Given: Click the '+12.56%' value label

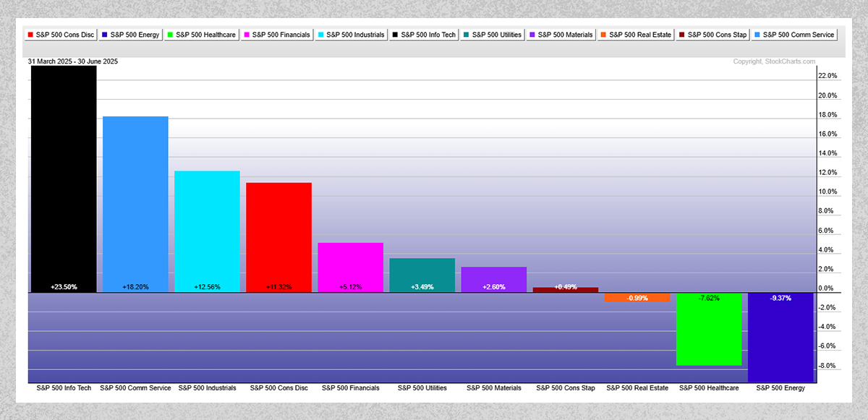Looking at the screenshot, I should pyautogui.click(x=207, y=287).
